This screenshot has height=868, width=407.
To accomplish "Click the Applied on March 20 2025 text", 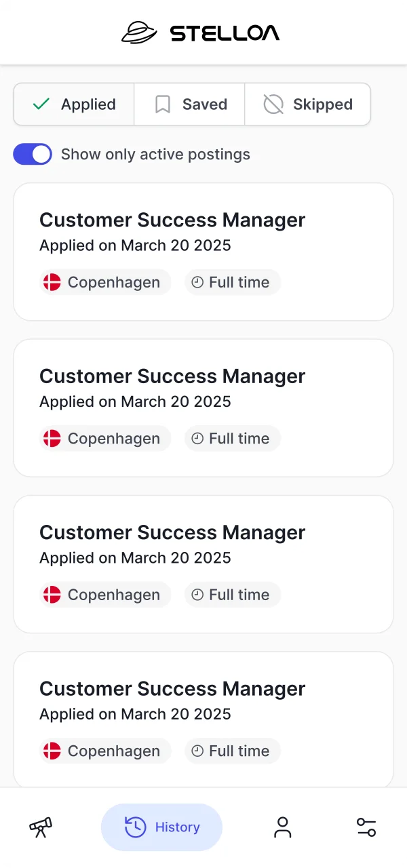I will [134, 245].
